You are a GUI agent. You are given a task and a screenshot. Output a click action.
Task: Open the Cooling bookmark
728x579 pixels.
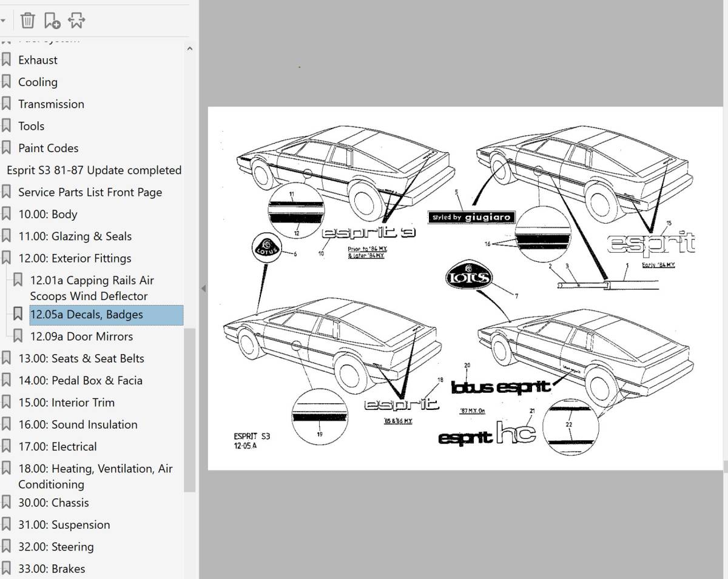coord(38,82)
